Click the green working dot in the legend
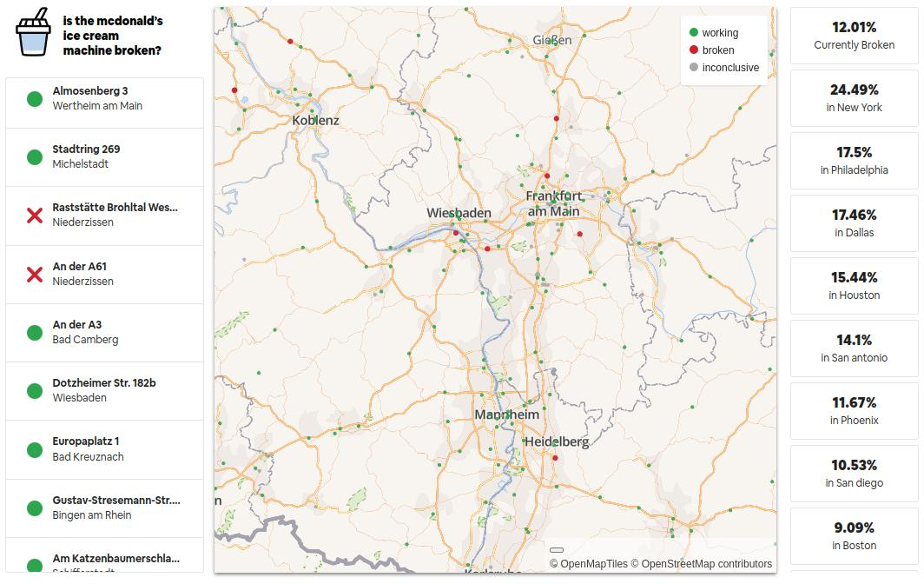 pos(694,32)
